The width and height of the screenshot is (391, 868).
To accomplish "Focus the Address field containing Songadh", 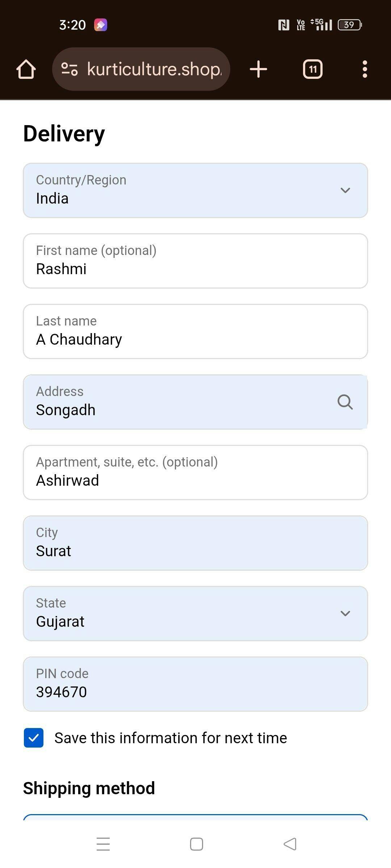I will 177,402.
